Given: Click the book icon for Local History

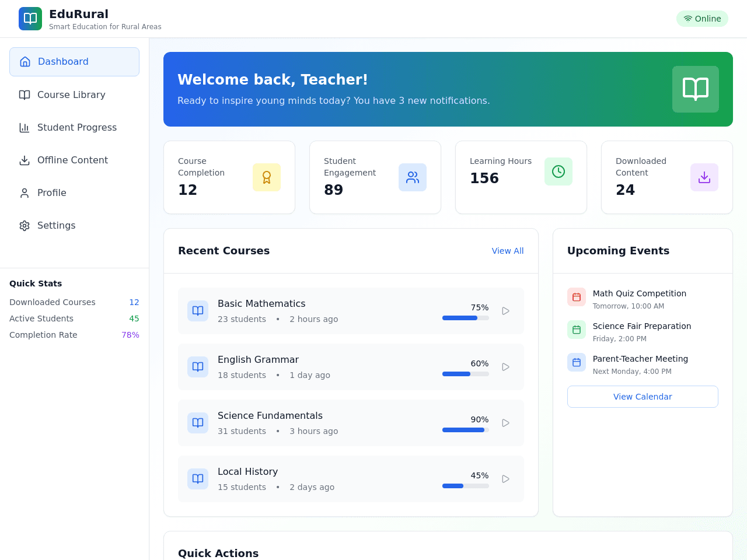Looking at the screenshot, I should point(198,479).
